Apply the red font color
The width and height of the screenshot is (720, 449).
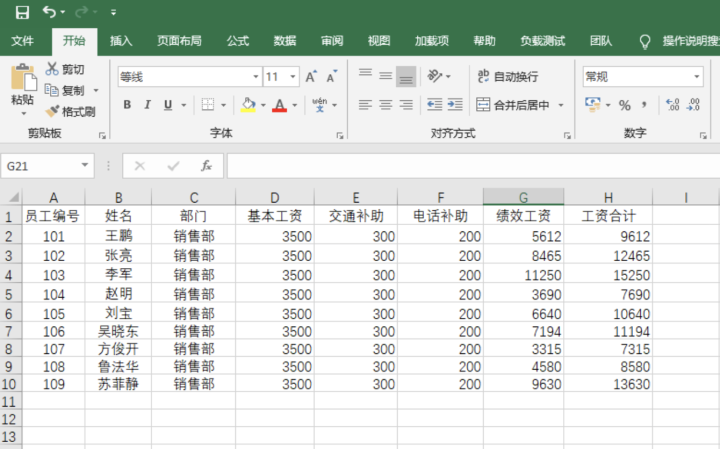[279, 105]
